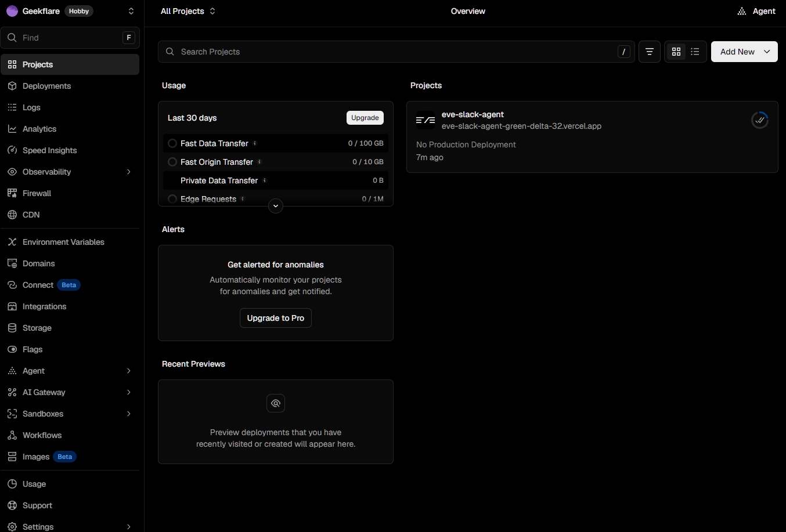Open Storage from the sidebar
Viewport: 786px width, 532px height.
[x=70, y=328]
